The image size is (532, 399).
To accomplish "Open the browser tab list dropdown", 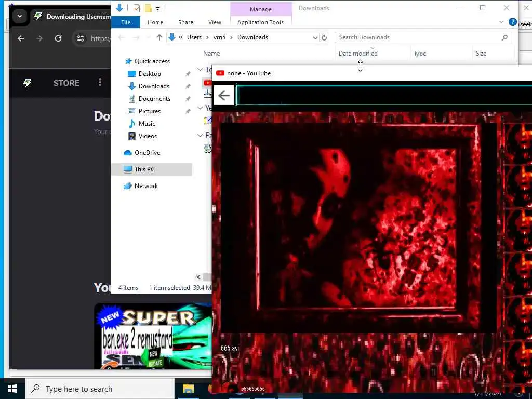I will (20, 16).
